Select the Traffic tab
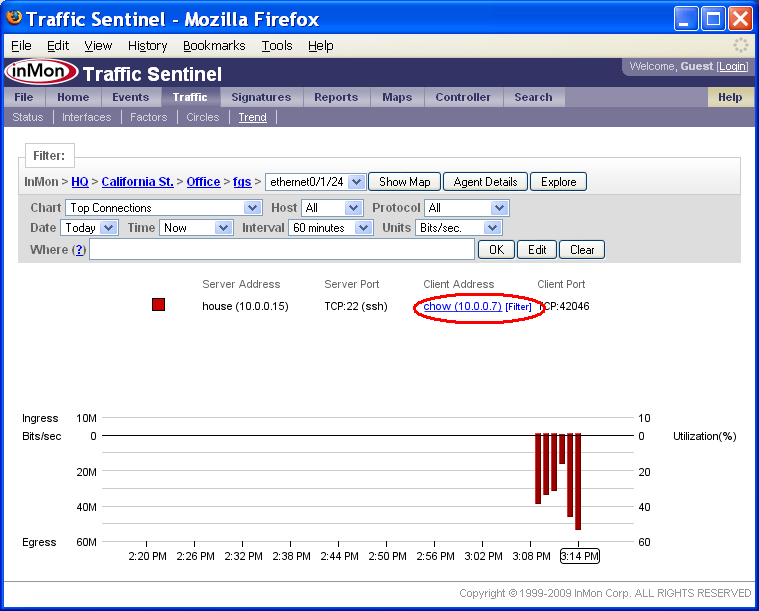The image size is (759, 611). click(190, 97)
